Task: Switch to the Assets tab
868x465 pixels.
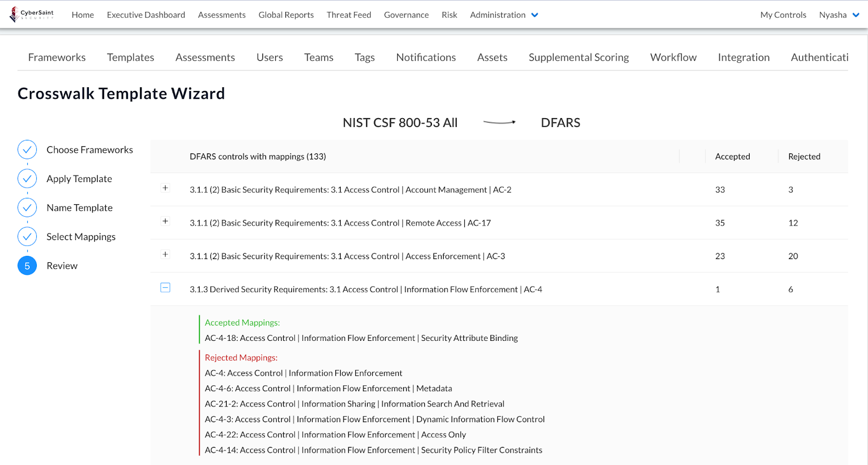Action: point(492,57)
